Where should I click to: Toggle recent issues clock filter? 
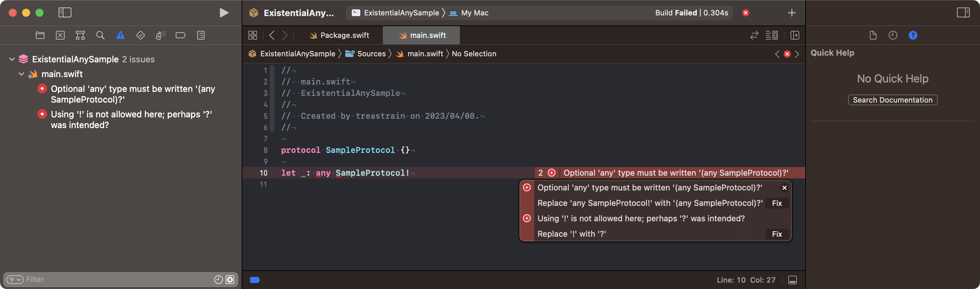218,280
